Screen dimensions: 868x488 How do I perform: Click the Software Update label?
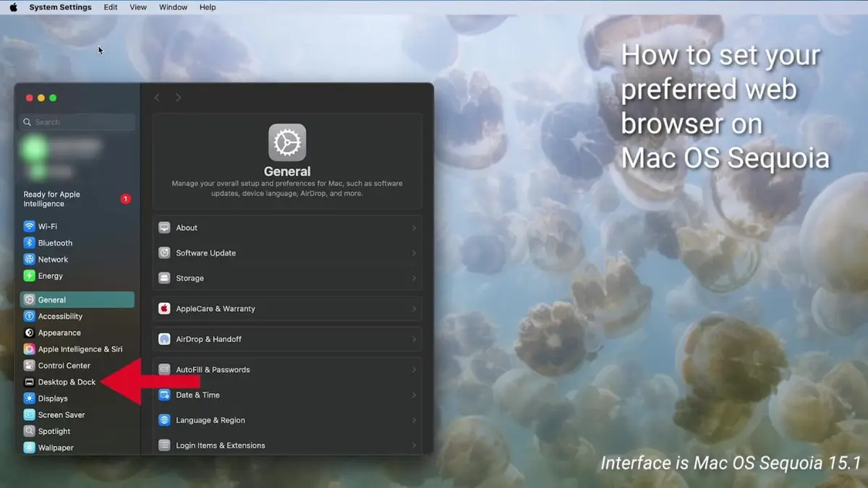click(206, 253)
